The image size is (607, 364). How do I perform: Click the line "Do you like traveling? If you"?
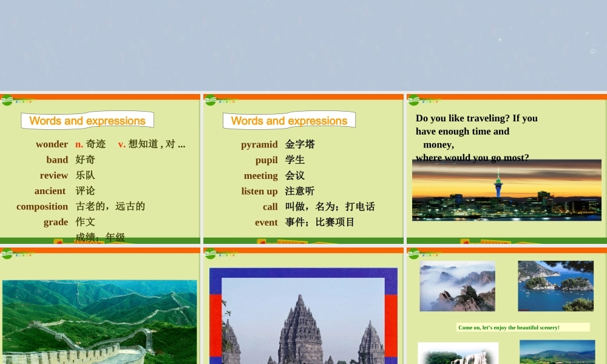476,118
